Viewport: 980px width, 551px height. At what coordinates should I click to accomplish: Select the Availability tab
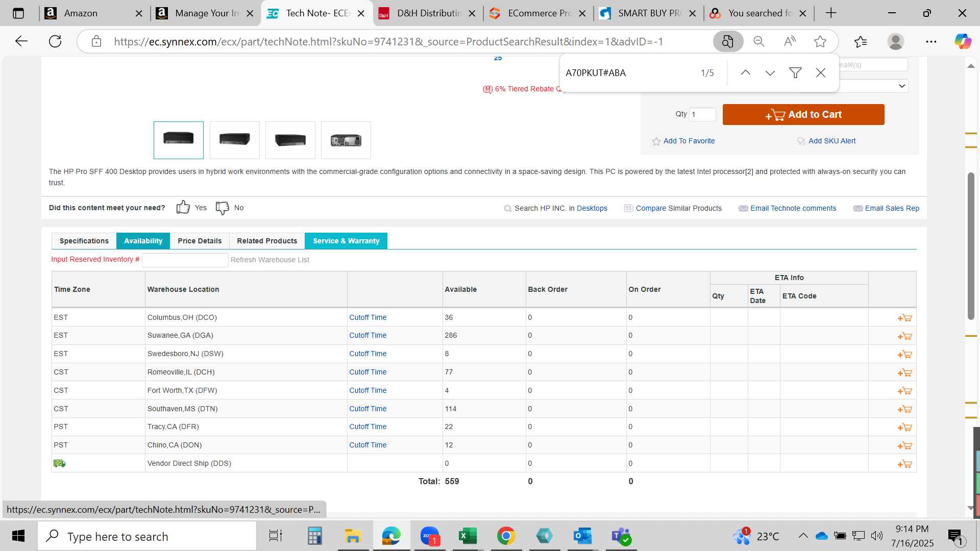click(x=143, y=241)
